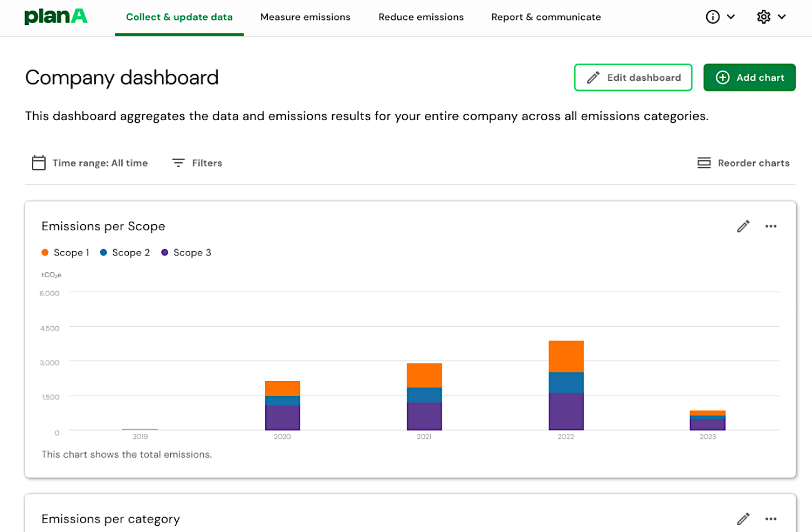Open the Time range: All time picker
Screen dimensions: 812x532
click(89, 163)
